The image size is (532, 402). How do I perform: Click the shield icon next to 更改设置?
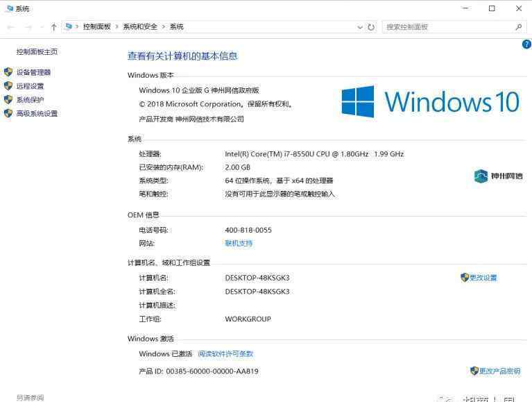465,278
